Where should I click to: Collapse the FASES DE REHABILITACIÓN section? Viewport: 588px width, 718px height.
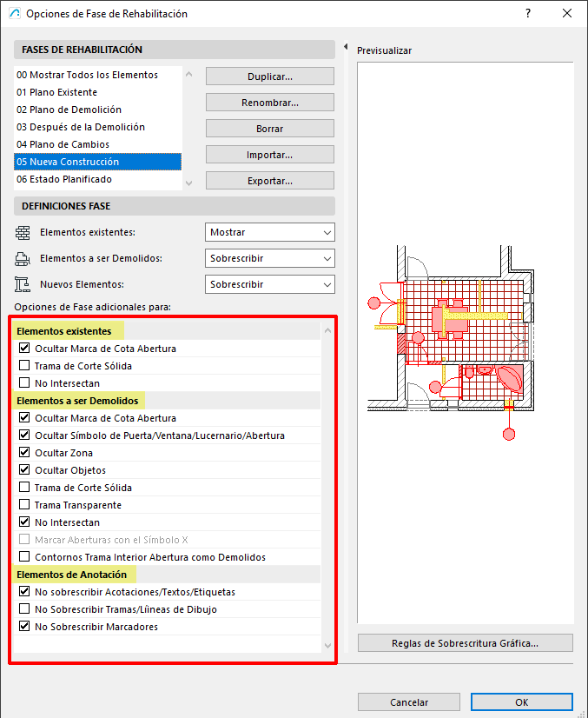tap(175, 50)
